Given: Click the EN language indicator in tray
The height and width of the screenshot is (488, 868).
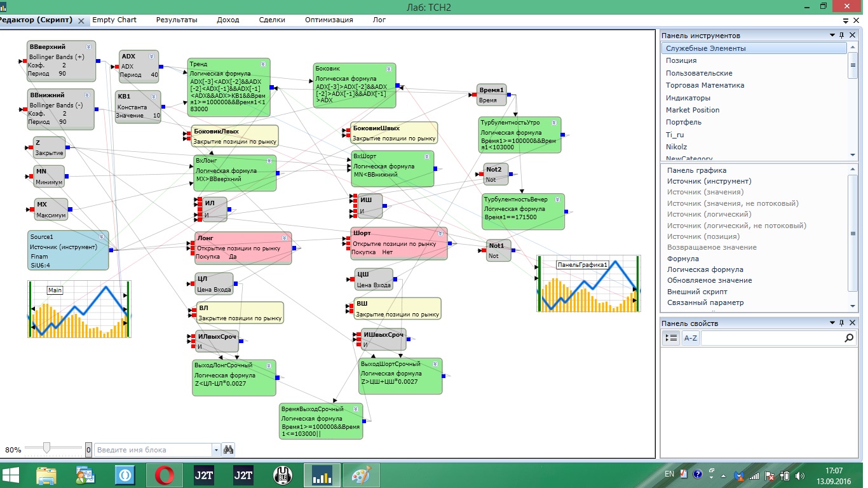Looking at the screenshot, I should click(x=669, y=474).
